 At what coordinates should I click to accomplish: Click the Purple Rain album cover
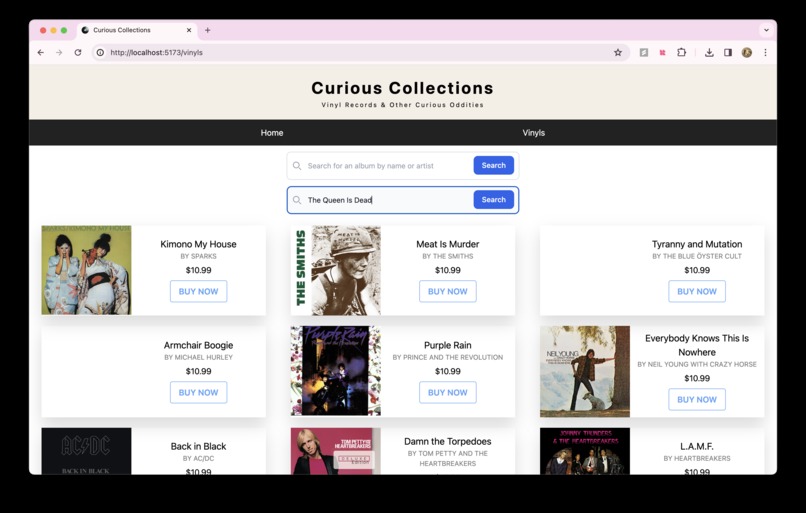[x=336, y=371]
